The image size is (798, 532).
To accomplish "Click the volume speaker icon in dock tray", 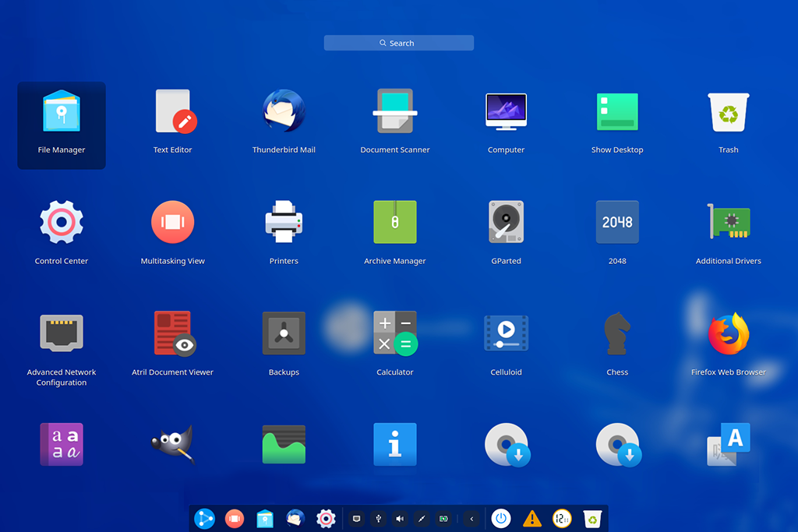I will pyautogui.click(x=400, y=518).
